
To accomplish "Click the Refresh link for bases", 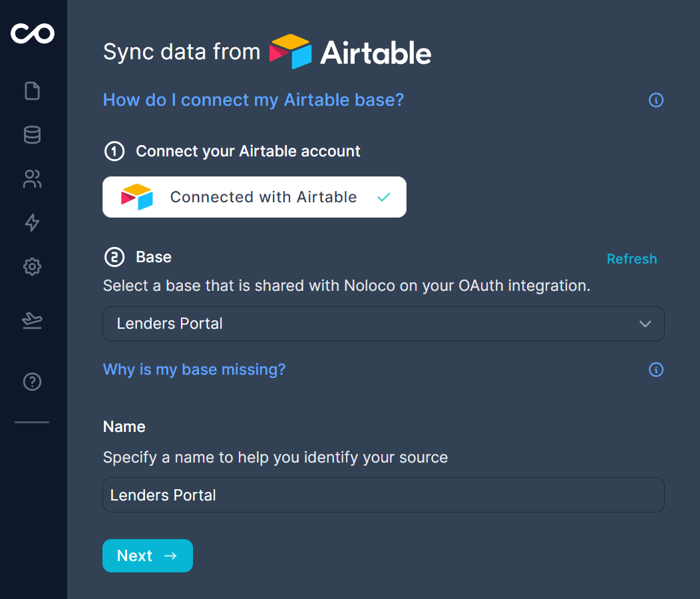I will (631, 259).
